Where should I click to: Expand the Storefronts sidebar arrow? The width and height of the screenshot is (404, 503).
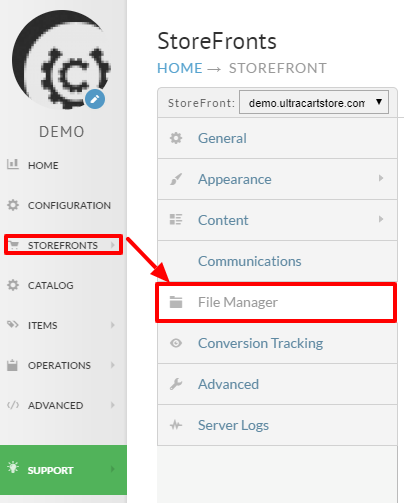point(113,245)
